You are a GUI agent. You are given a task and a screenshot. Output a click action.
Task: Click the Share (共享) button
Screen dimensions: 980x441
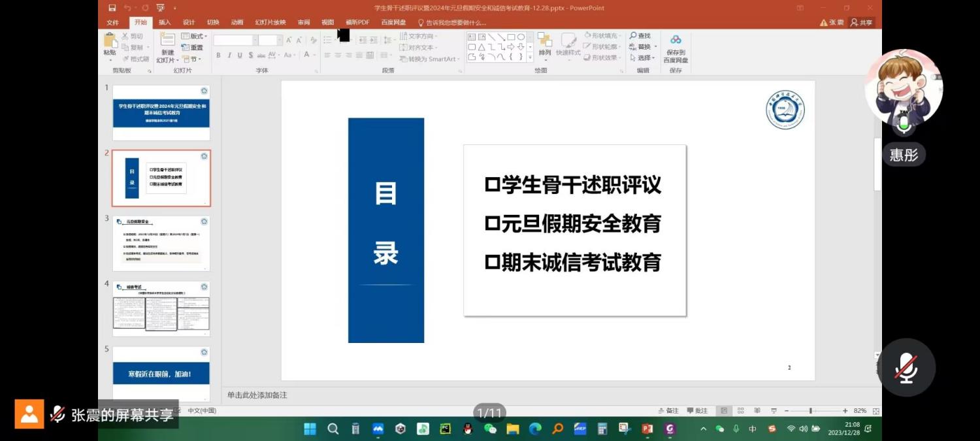tap(861, 22)
